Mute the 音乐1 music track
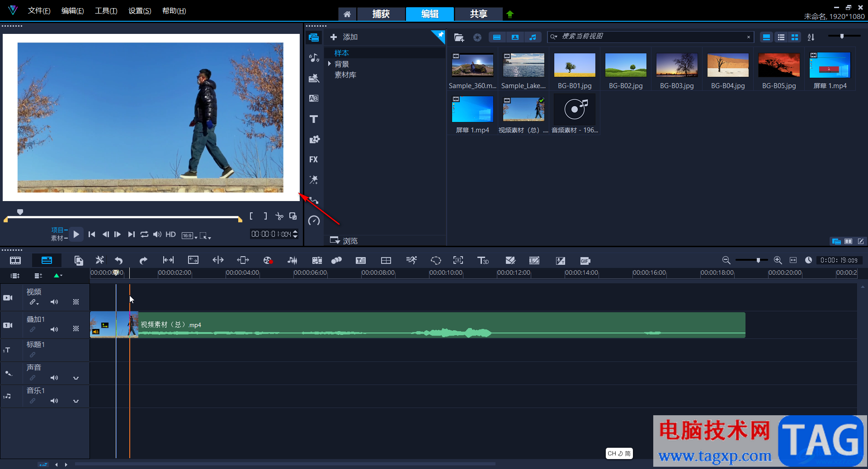This screenshot has height=469, width=868. tap(54, 401)
